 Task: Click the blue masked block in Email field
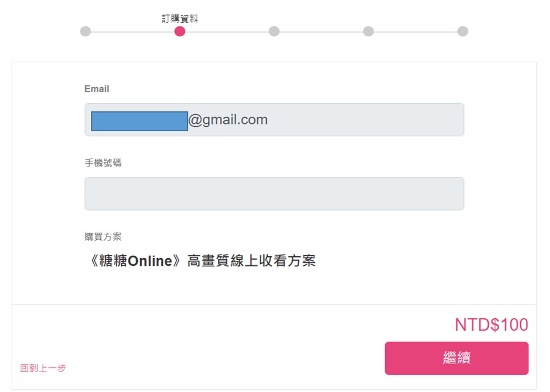(x=139, y=121)
